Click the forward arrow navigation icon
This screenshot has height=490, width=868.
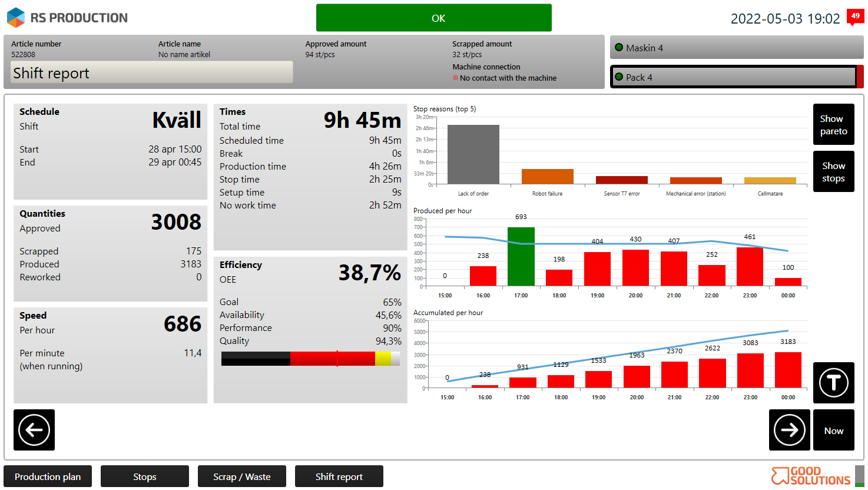click(789, 430)
